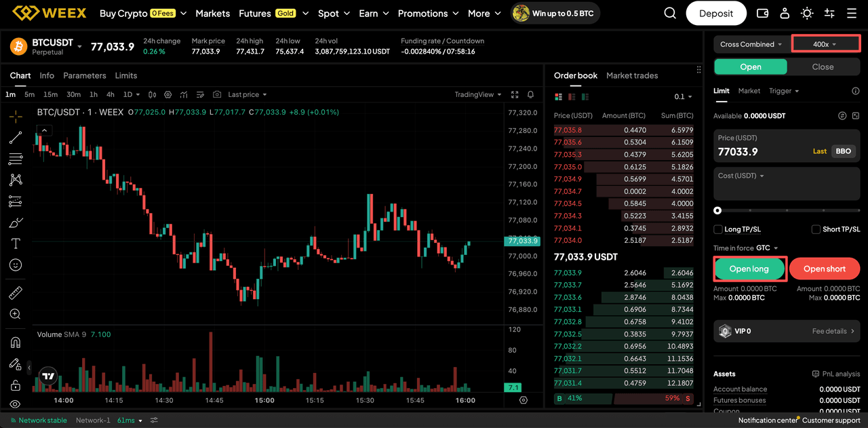The height and width of the screenshot is (428, 868).
Task: Open order type info icon
Action: coord(855,91)
